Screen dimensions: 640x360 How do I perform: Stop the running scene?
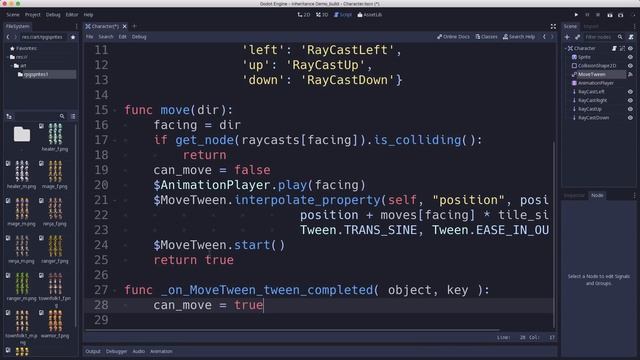click(x=598, y=15)
